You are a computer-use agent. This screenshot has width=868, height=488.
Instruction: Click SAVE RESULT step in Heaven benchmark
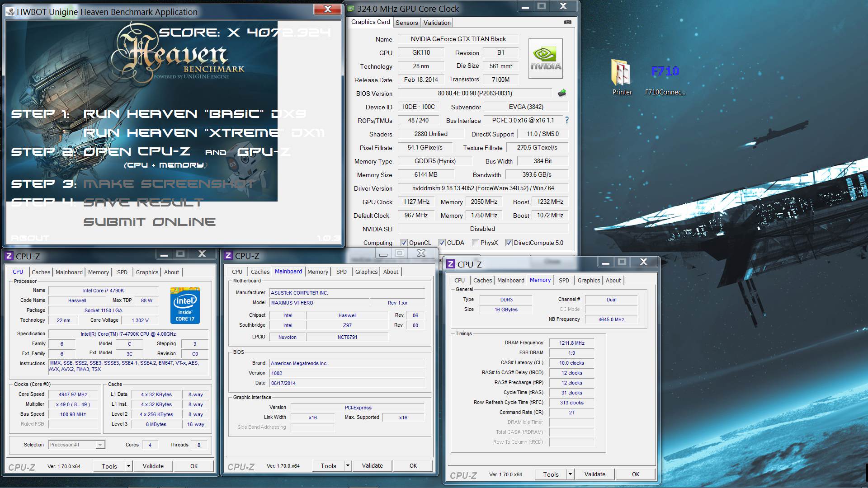click(x=143, y=202)
